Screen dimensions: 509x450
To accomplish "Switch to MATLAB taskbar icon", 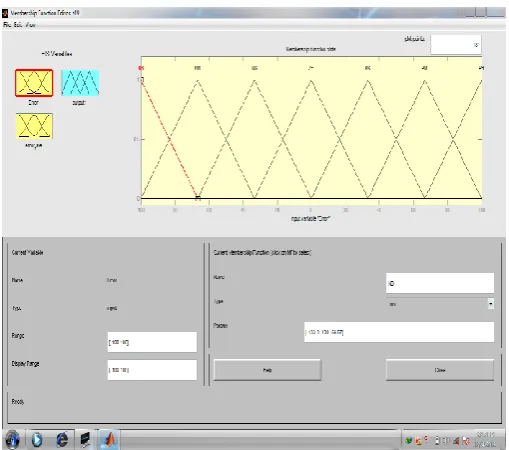I will coord(109,440).
